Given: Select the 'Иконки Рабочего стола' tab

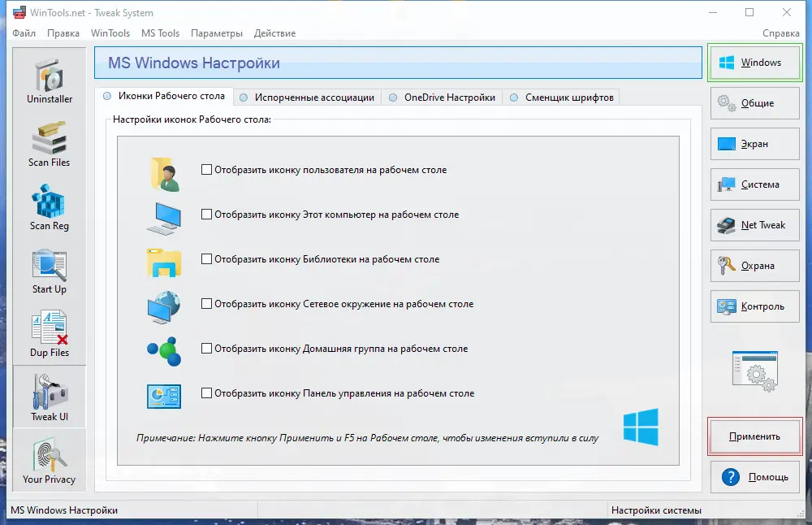Looking at the screenshot, I should 164,96.
